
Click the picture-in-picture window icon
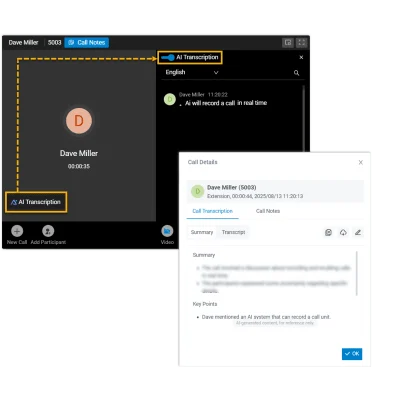point(288,42)
